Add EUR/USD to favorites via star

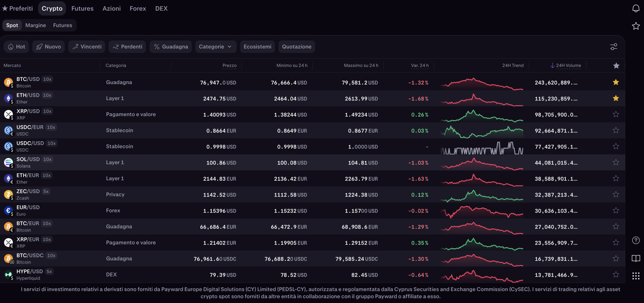(x=616, y=211)
